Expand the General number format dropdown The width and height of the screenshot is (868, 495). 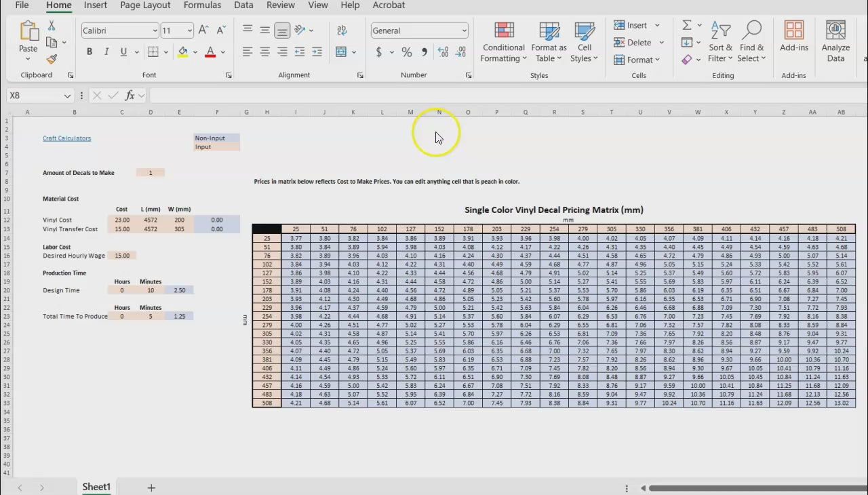coord(464,31)
